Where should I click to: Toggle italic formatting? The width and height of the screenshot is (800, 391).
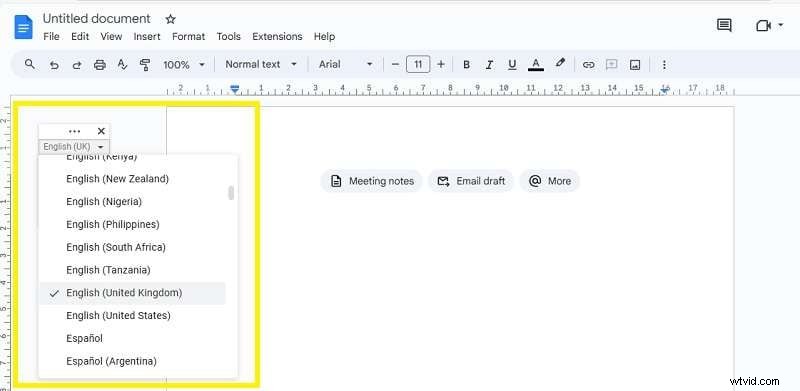pos(489,65)
